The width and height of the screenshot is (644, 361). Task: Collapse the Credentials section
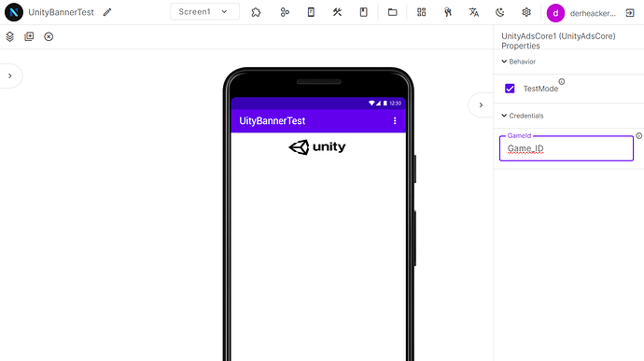tap(523, 116)
